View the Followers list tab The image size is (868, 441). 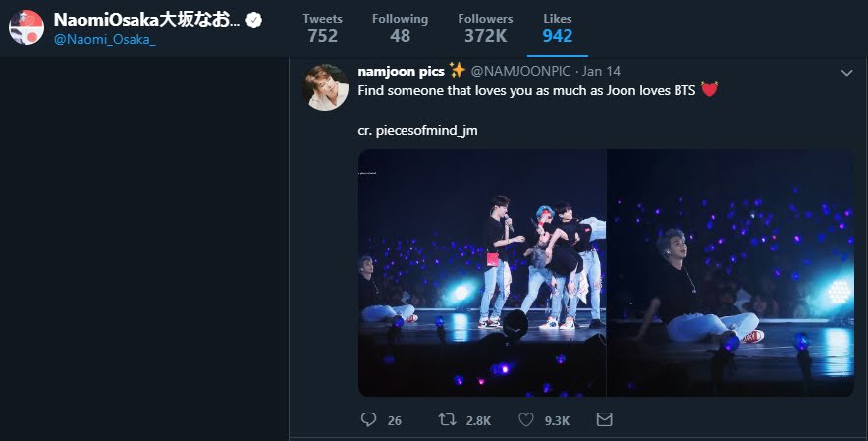[485, 28]
